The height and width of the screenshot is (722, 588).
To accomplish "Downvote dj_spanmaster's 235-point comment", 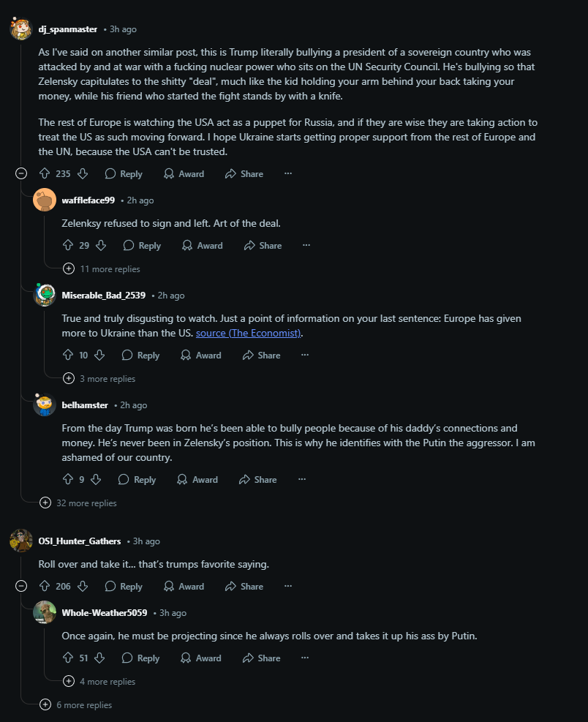I will click(83, 173).
